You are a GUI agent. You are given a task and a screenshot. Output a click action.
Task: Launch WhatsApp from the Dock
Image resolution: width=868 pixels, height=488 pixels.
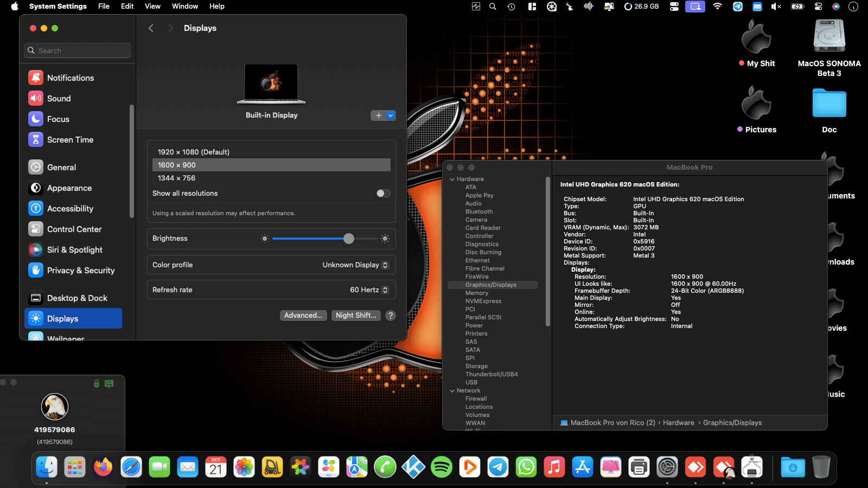coord(526,467)
